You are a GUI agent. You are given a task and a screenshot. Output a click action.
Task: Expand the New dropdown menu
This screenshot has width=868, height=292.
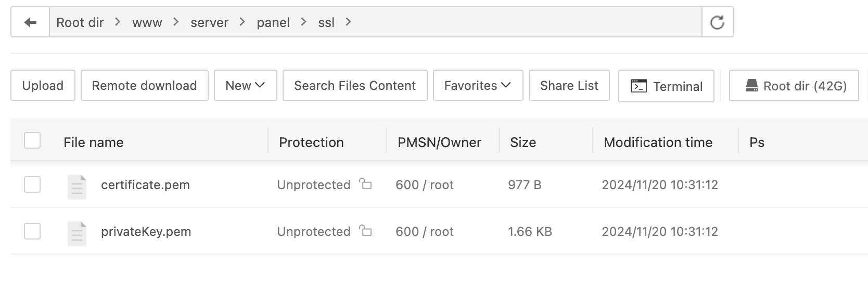click(245, 86)
